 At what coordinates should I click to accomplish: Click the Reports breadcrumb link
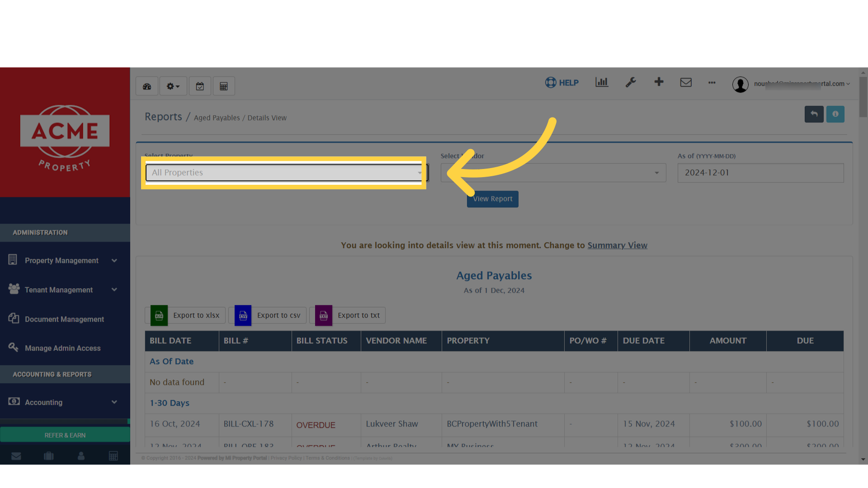pos(163,117)
